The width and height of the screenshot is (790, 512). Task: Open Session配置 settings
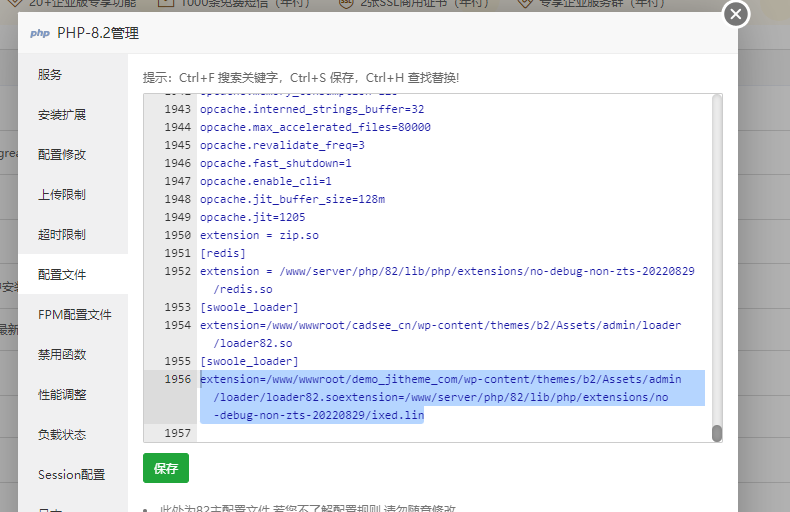[72, 475]
